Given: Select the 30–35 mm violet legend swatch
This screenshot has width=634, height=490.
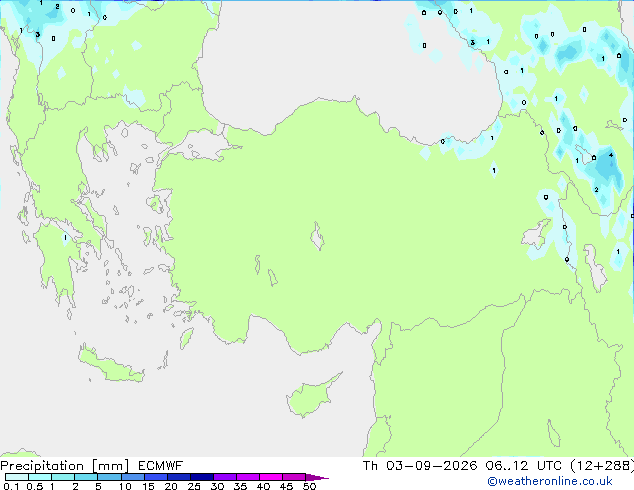Looking at the screenshot, I should pos(224,477).
